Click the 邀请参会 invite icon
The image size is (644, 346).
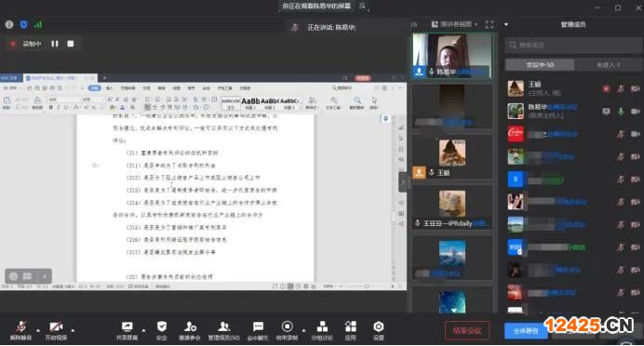[x=190, y=331]
